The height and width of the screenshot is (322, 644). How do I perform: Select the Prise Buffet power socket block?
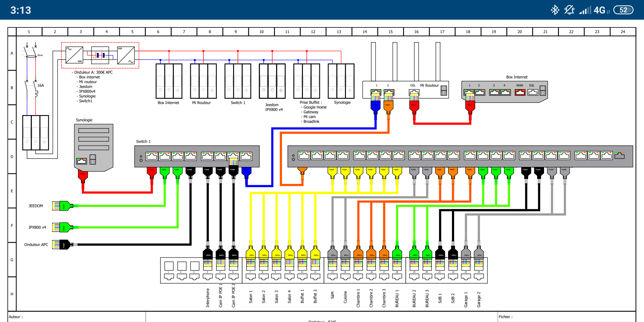coord(307,81)
